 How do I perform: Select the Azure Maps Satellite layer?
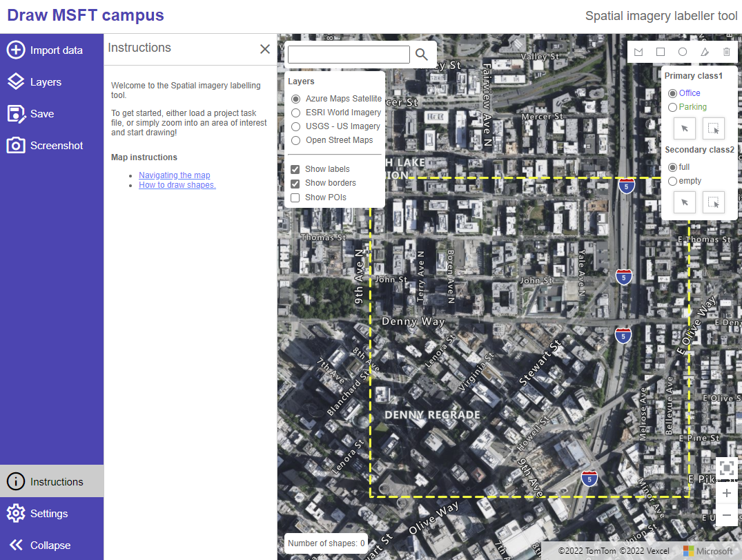coord(295,99)
